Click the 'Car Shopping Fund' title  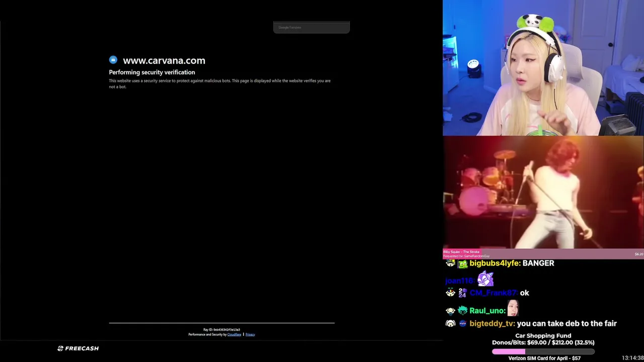point(543,336)
